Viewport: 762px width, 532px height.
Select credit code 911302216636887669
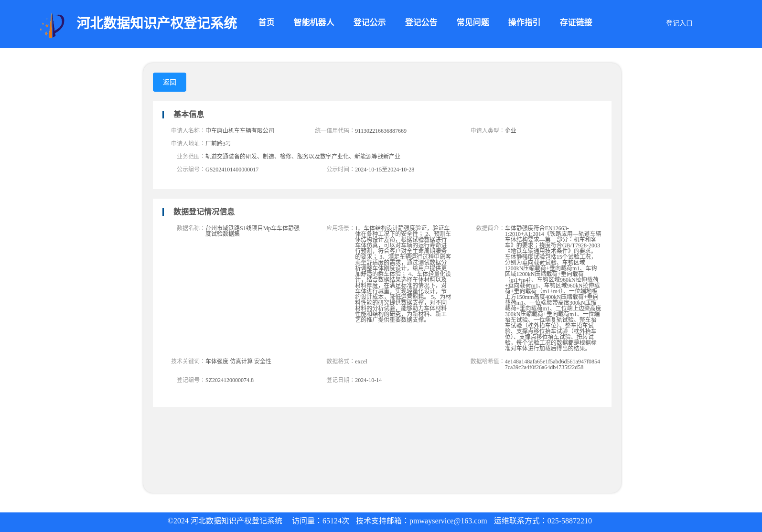tap(381, 131)
